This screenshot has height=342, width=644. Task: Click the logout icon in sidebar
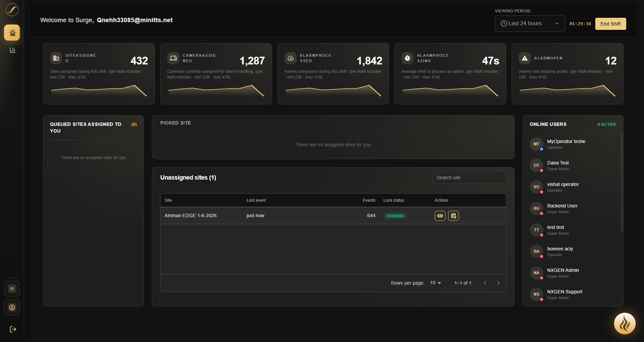[x=13, y=329]
